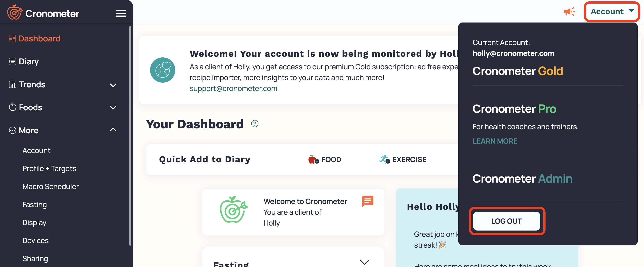The image size is (644, 267).
Task: Click the LEARN MORE link
Action: [x=495, y=141]
